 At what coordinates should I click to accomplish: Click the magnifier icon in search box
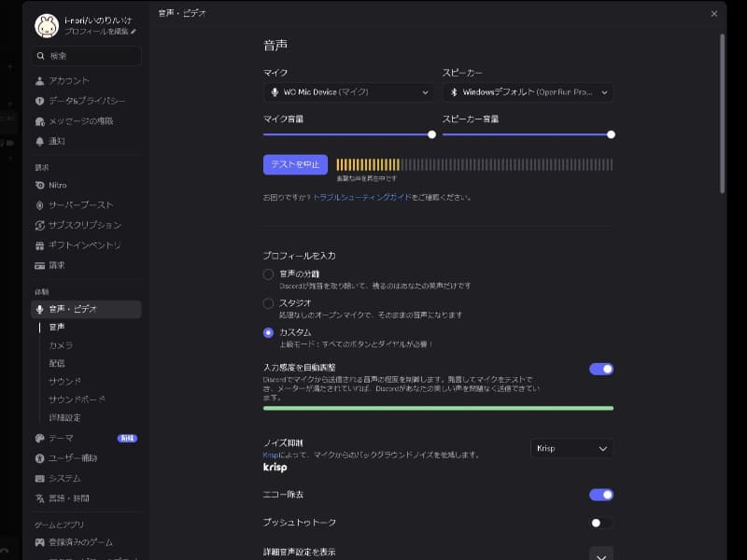click(40, 56)
